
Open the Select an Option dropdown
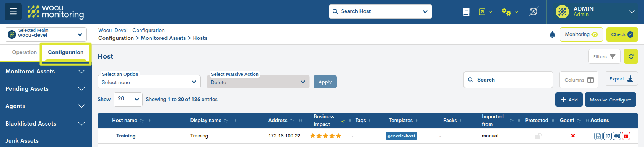pos(149,82)
